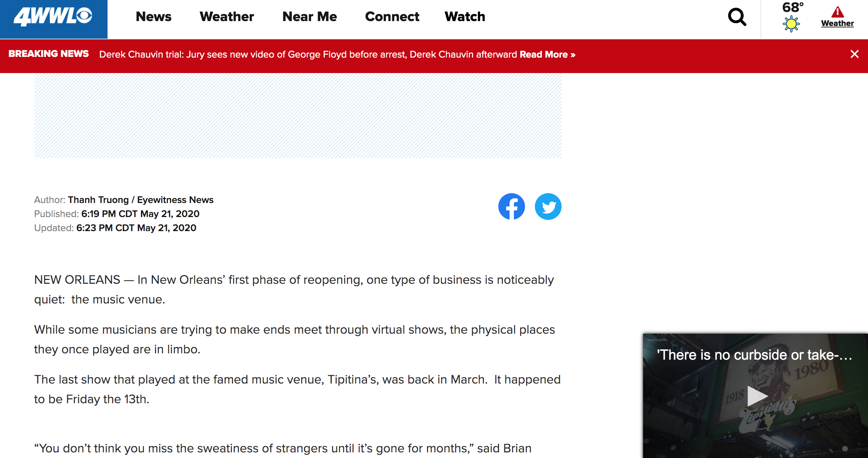This screenshot has height=458, width=868.
Task: Open the Near Me menu
Action: (309, 17)
